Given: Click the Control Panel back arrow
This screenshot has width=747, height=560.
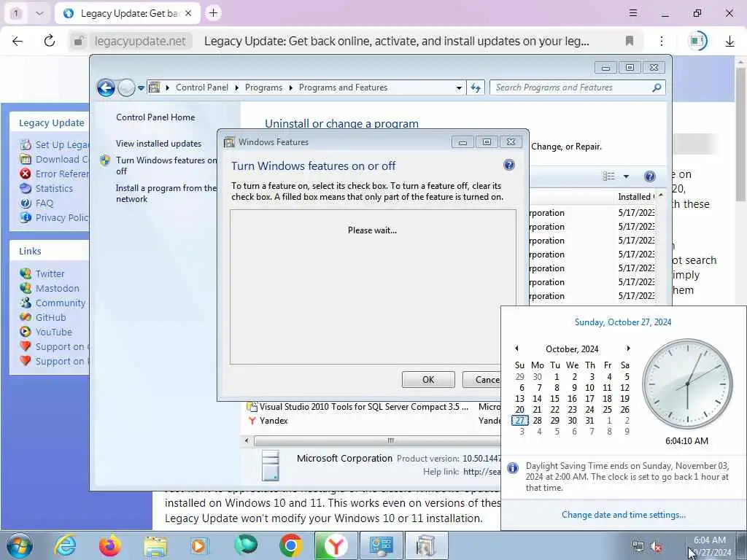Looking at the screenshot, I should point(106,87).
